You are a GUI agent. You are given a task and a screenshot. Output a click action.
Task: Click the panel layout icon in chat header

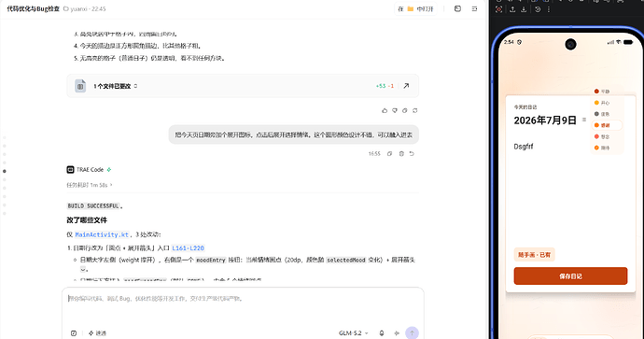457,8
